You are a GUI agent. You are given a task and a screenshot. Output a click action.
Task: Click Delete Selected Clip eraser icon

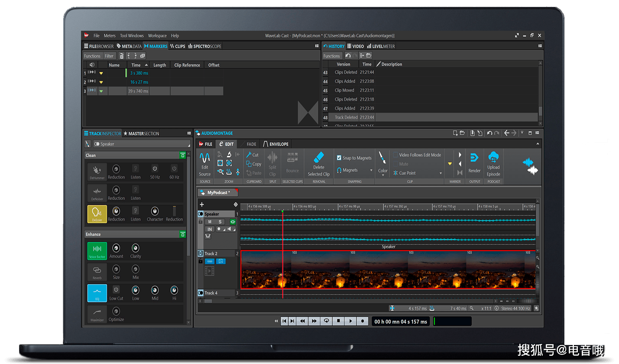point(318,157)
